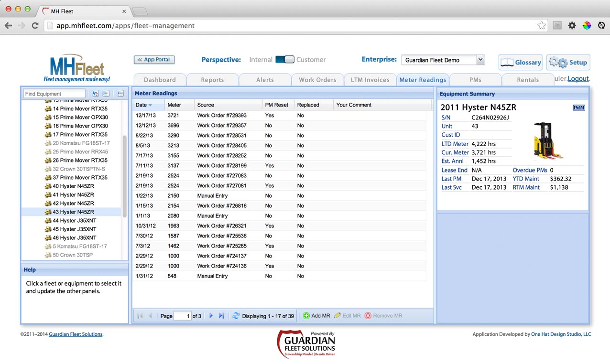Click the Guardian Fleet Solutions footer logo
Image resolution: width=610 pixels, height=364 pixels.
306,344
